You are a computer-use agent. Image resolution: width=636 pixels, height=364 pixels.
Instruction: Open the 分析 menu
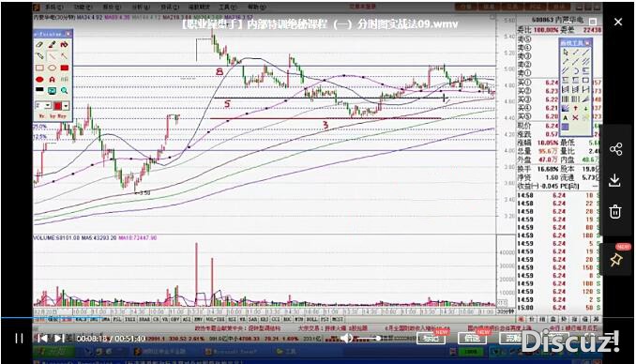click(x=141, y=8)
